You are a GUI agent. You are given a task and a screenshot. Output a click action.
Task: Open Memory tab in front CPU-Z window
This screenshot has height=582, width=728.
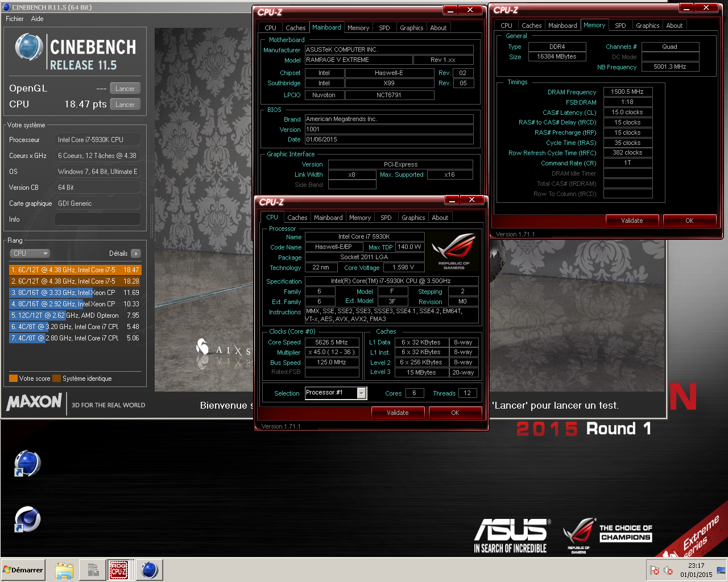point(360,218)
